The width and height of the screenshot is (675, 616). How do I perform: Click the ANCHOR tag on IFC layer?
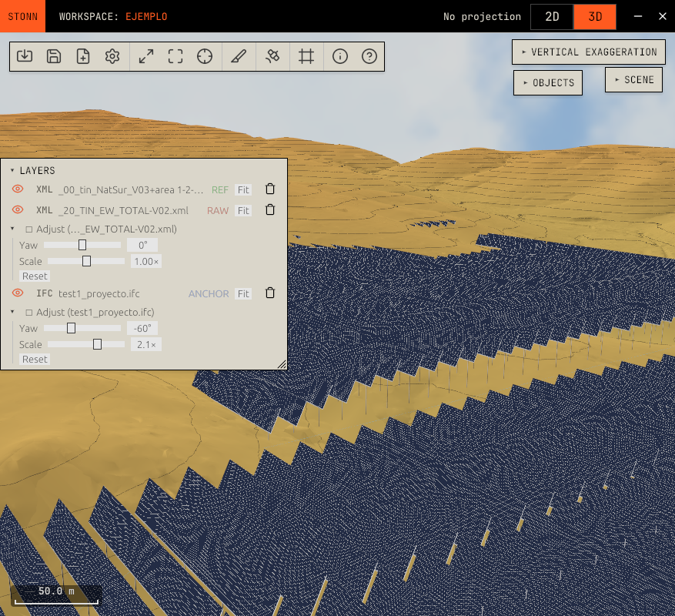[209, 294]
